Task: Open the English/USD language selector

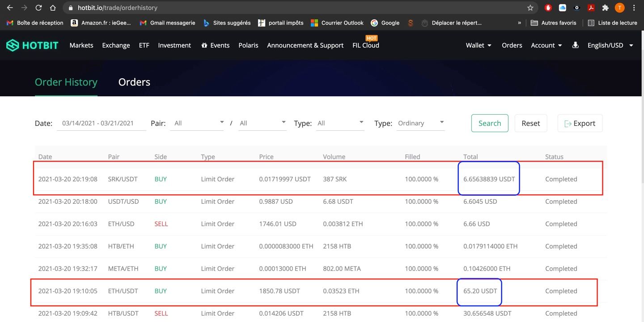Action: pyautogui.click(x=610, y=45)
